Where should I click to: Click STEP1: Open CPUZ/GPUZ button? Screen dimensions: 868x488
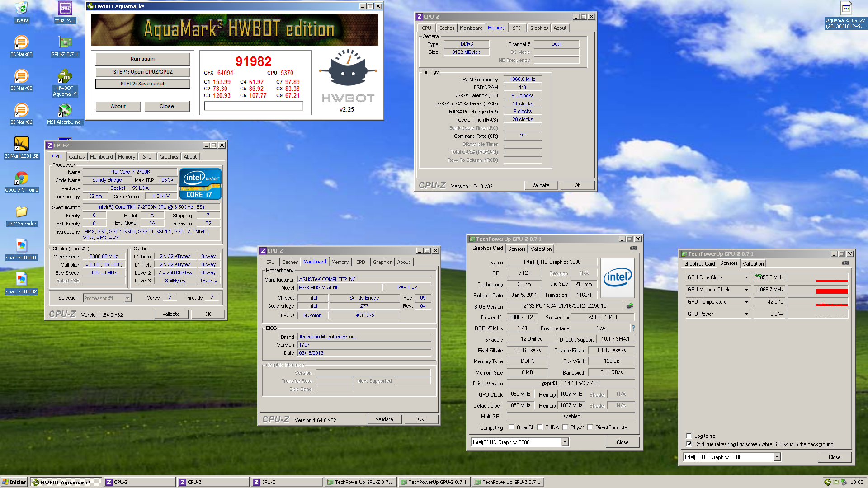click(142, 72)
